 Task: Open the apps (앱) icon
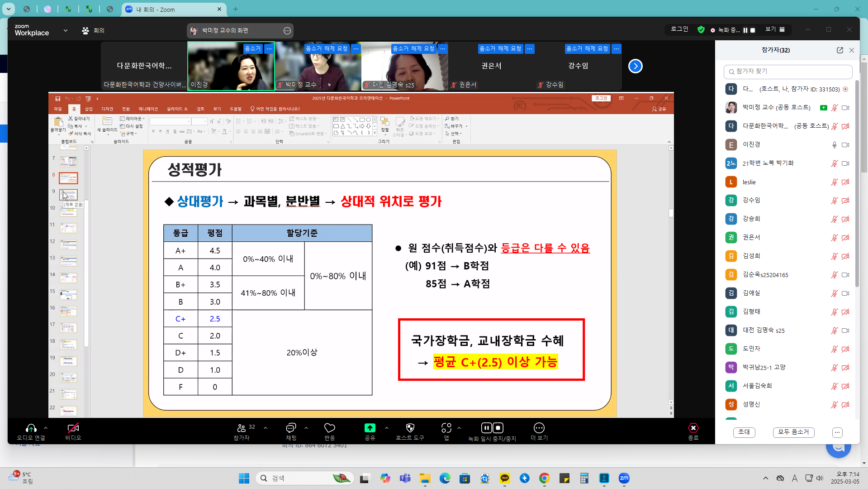(x=446, y=428)
